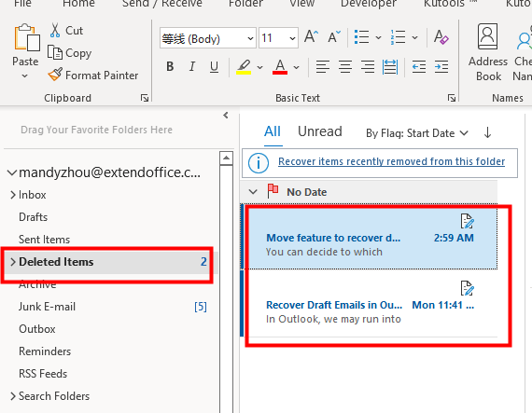Toggle Bold formatting
The image size is (532, 413).
(x=170, y=67)
